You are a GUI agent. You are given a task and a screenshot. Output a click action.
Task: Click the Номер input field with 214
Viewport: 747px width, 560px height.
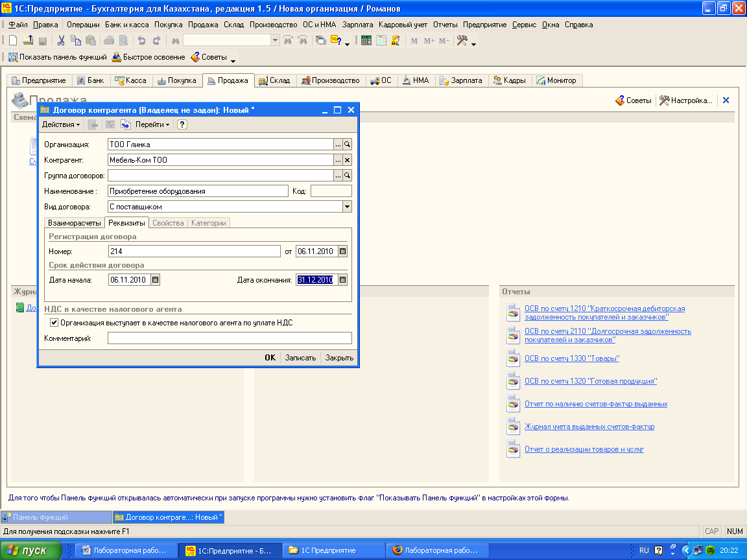[x=195, y=251]
